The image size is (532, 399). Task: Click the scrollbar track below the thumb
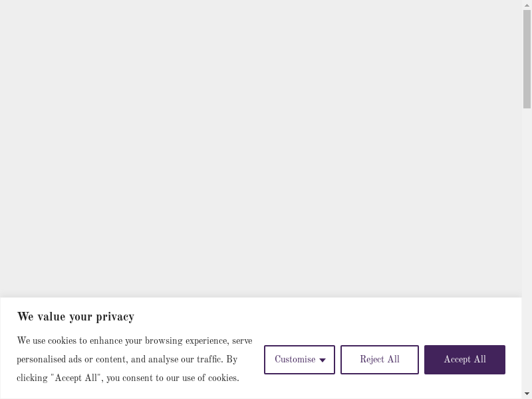point(527,233)
